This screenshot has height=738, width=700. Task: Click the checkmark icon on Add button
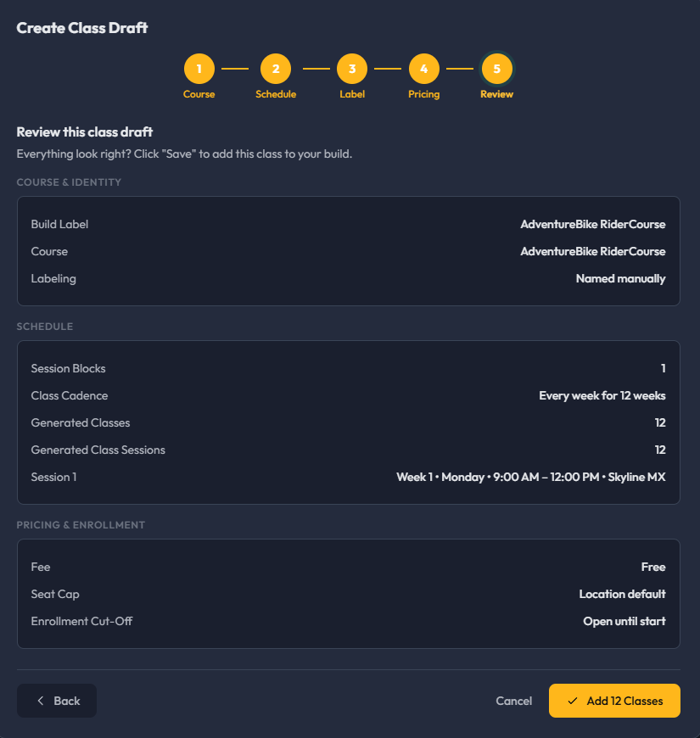(573, 701)
